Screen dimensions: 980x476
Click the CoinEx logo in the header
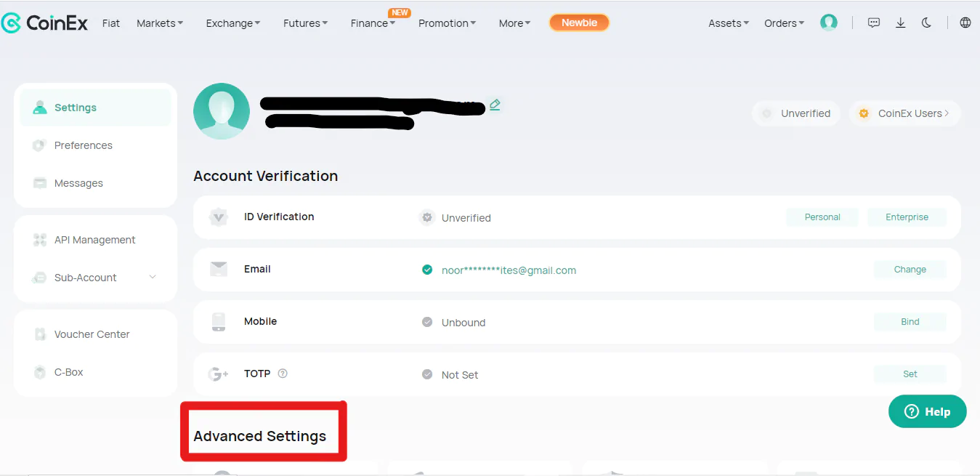click(44, 23)
